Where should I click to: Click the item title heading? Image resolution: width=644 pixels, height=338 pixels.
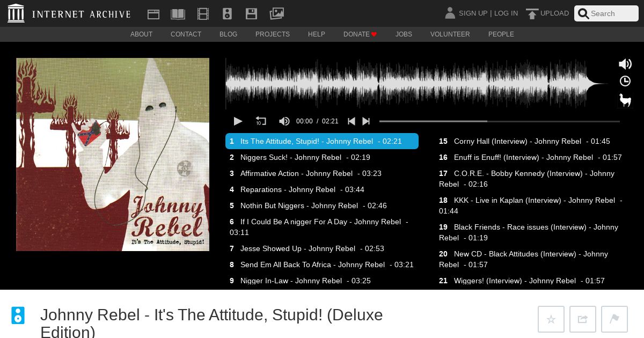click(211, 322)
